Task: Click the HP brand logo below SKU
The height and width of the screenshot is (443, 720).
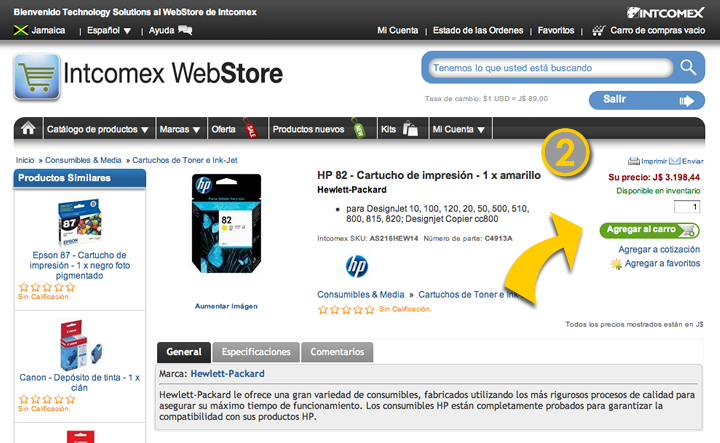Action: tap(357, 266)
